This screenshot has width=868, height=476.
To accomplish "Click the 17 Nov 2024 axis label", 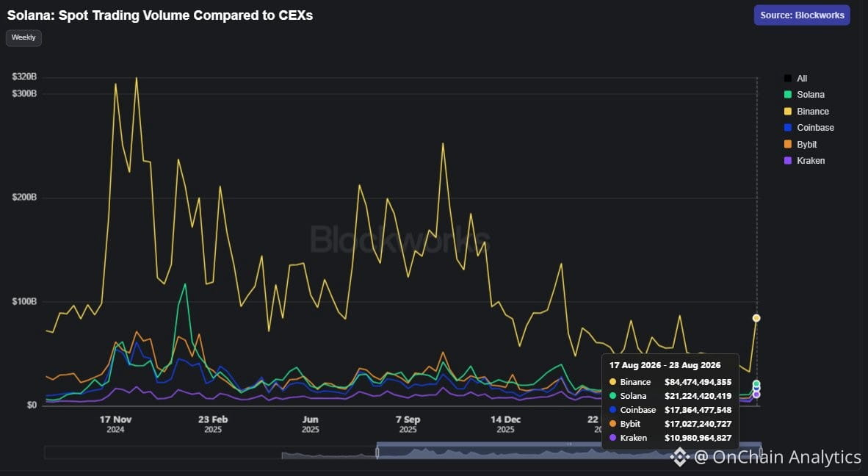I will 115,424.
